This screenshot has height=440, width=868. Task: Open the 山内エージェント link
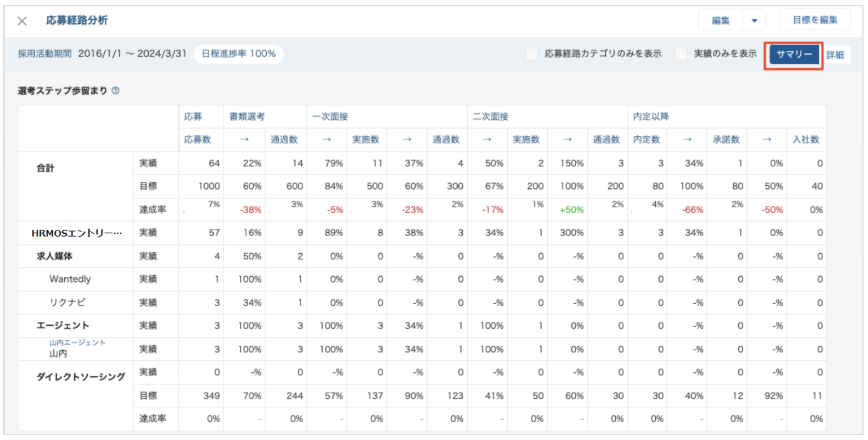(x=77, y=342)
